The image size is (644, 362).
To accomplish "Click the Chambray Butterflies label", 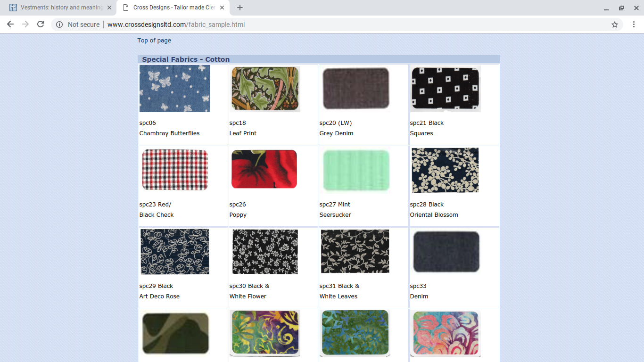I will 169,133.
